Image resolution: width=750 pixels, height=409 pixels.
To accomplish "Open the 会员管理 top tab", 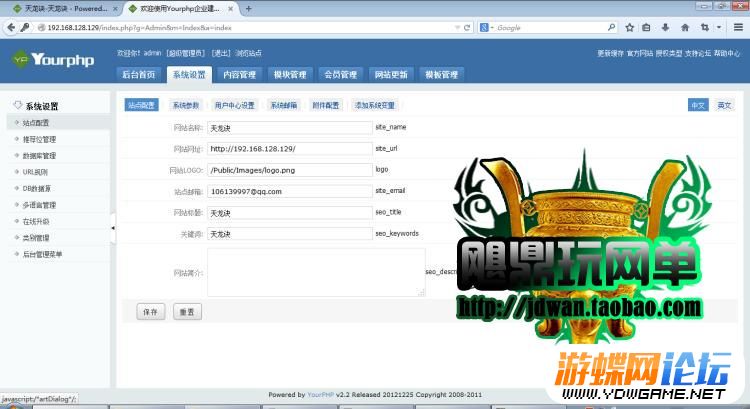I will (x=341, y=75).
